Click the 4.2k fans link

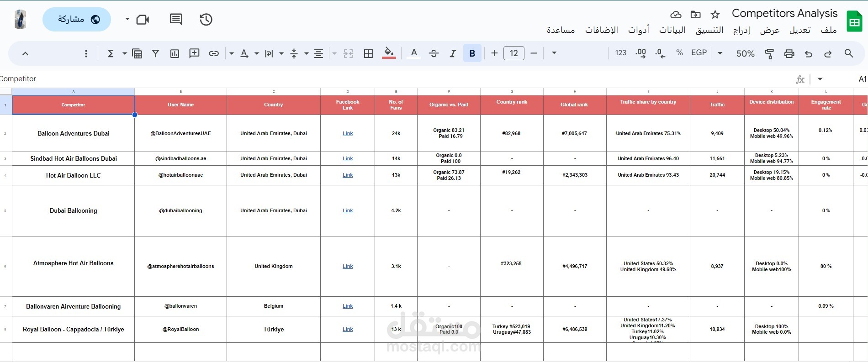[x=396, y=210]
